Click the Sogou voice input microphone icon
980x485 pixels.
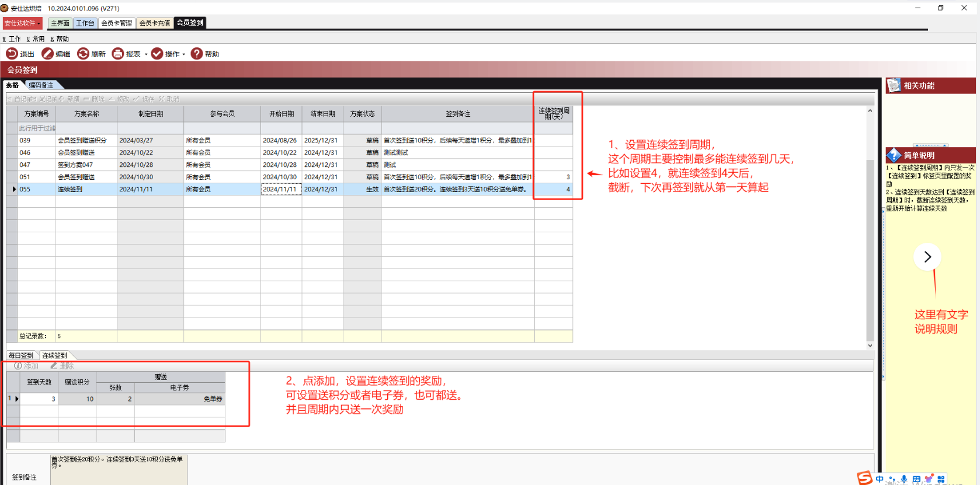[x=904, y=479]
